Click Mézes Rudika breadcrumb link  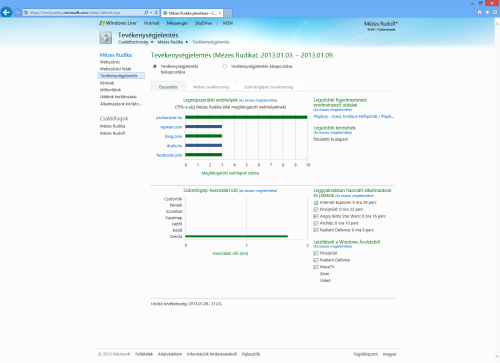point(170,42)
